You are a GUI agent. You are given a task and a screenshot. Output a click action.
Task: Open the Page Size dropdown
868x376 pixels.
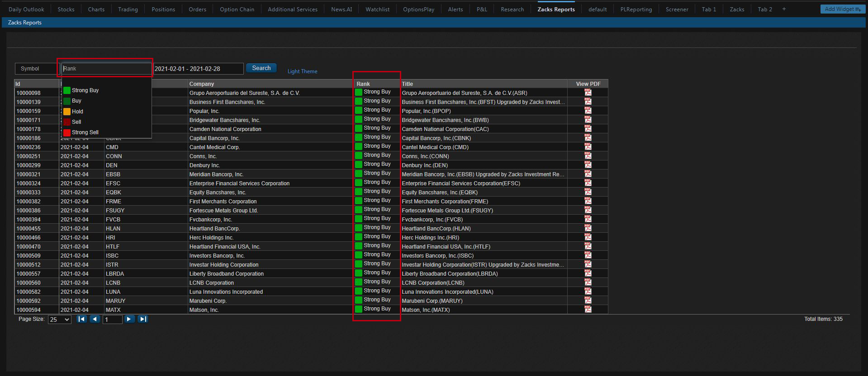[60, 320]
